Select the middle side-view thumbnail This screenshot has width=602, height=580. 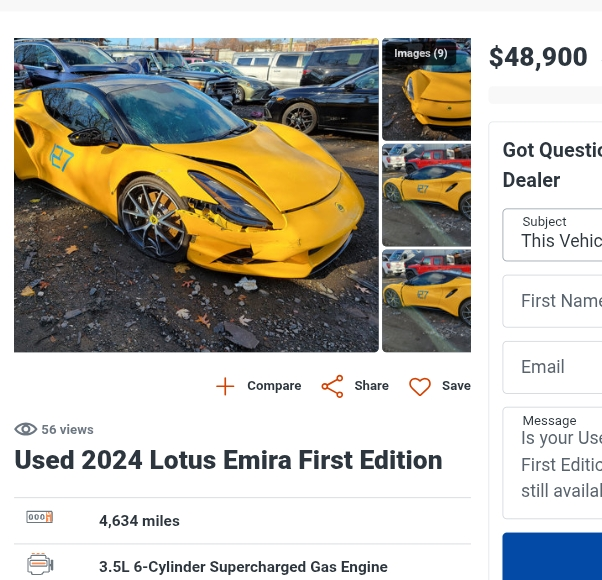tap(427, 195)
